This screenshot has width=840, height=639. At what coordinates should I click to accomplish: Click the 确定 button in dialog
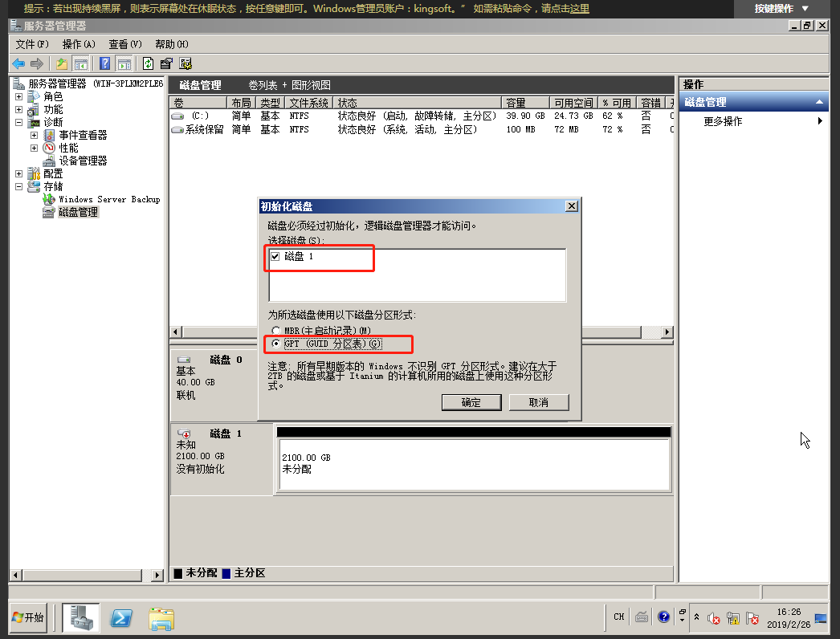tap(471, 402)
